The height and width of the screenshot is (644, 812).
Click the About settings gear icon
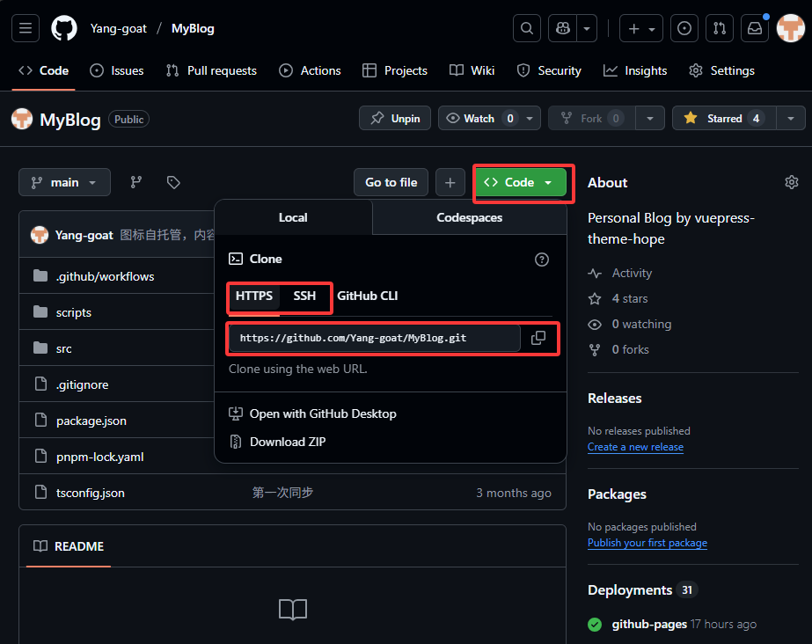coord(791,182)
